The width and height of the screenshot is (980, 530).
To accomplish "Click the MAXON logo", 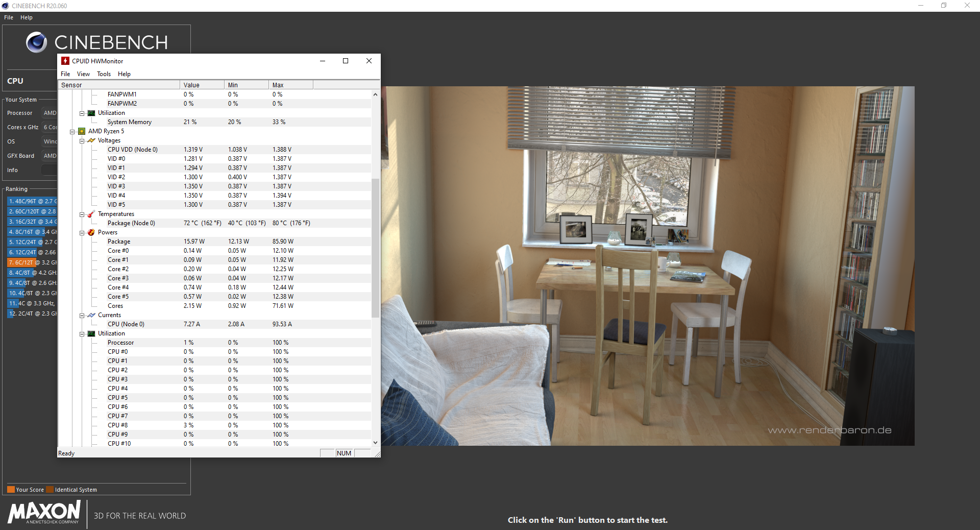I will pyautogui.click(x=44, y=512).
